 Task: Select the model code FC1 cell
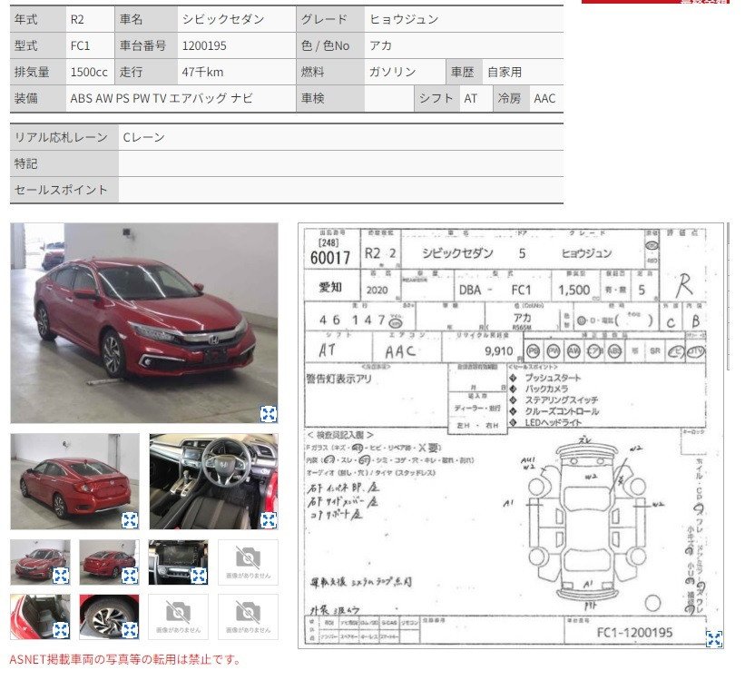90,45
